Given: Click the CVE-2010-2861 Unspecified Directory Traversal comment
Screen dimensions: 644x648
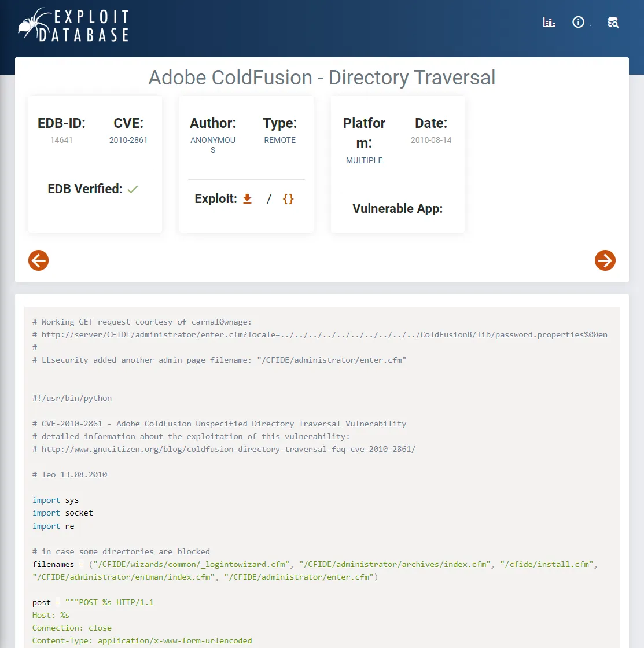Looking at the screenshot, I should click(219, 424).
